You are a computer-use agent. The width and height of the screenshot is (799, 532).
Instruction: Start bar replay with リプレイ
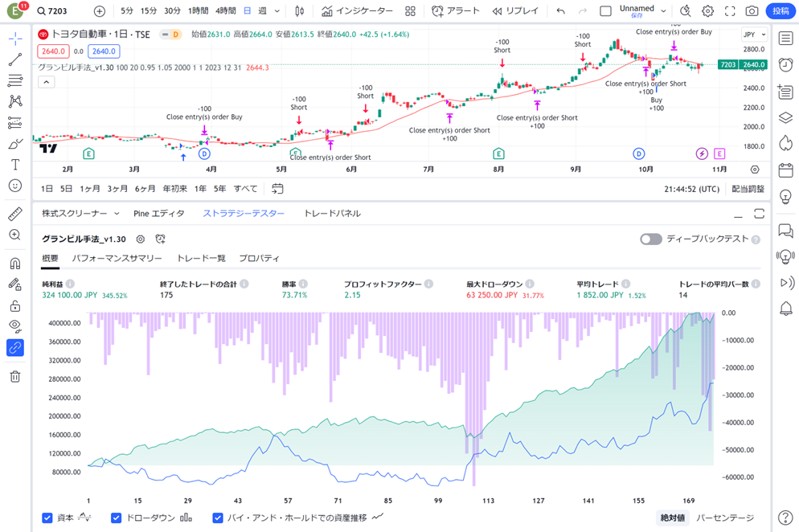pyautogui.click(x=515, y=11)
